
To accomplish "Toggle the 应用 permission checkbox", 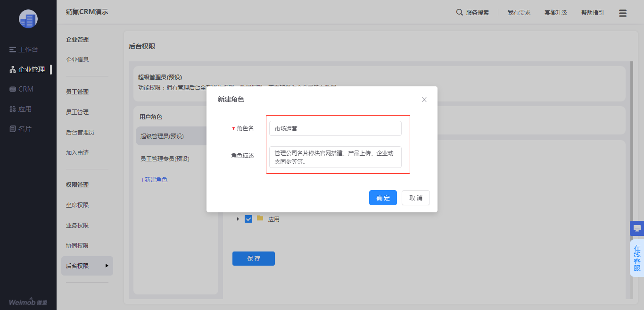I will 248,219.
